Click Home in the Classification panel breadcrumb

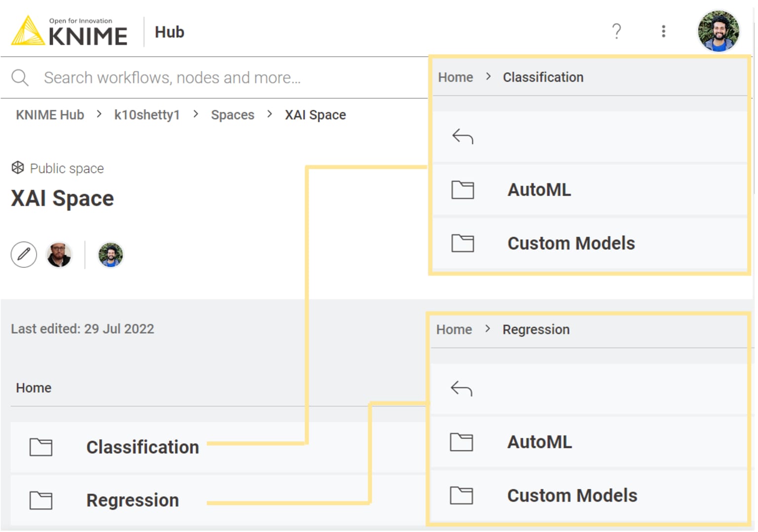tap(455, 77)
